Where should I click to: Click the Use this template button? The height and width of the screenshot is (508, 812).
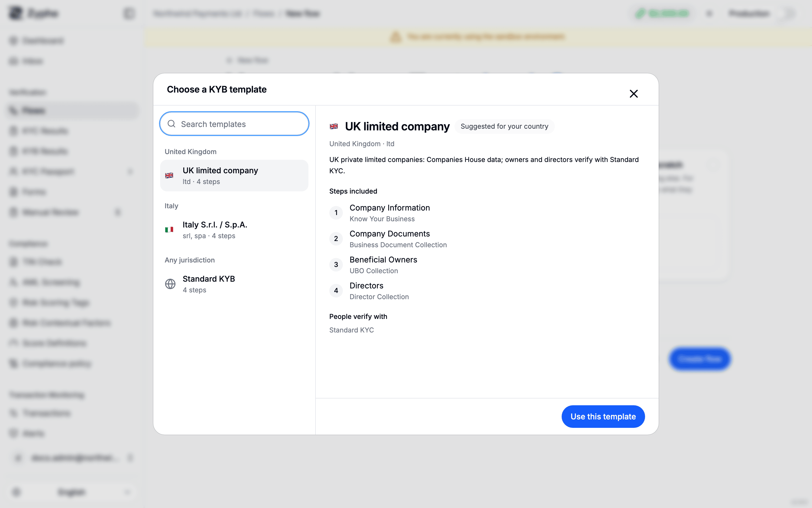pos(603,417)
